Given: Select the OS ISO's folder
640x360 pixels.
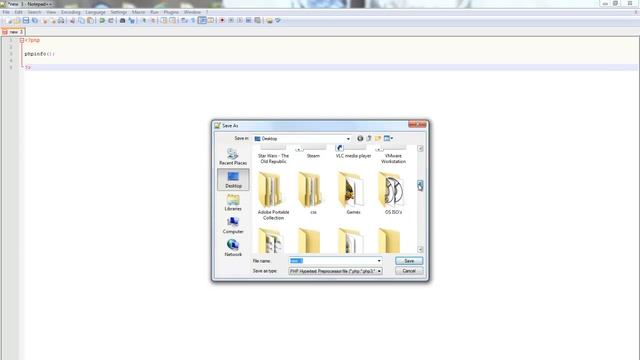Looking at the screenshot, I should 393,193.
